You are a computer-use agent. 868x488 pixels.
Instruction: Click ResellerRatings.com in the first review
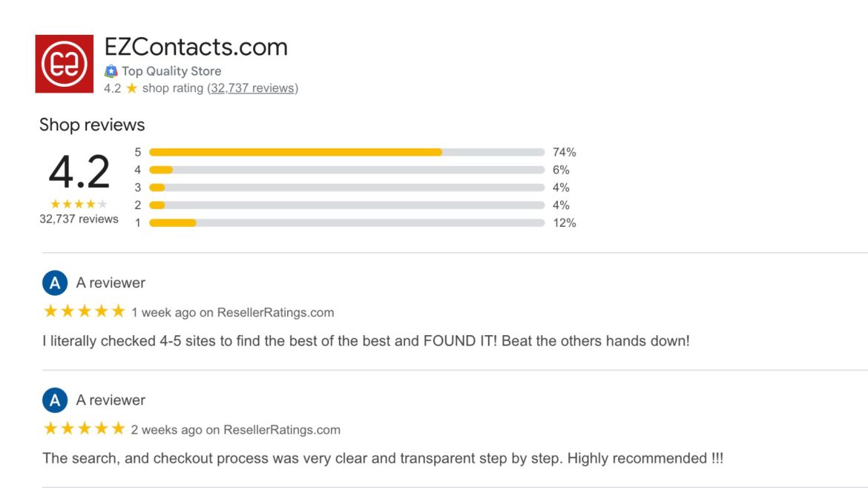click(276, 312)
